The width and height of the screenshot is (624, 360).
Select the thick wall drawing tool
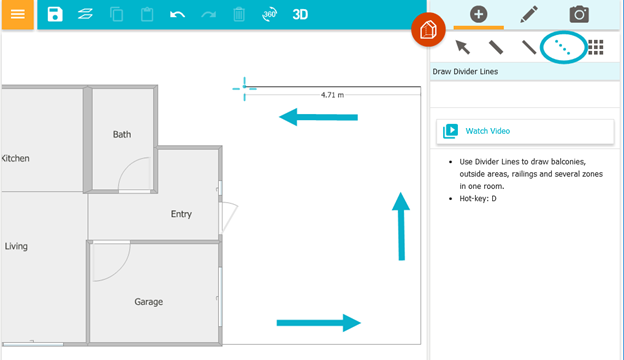[496, 47]
